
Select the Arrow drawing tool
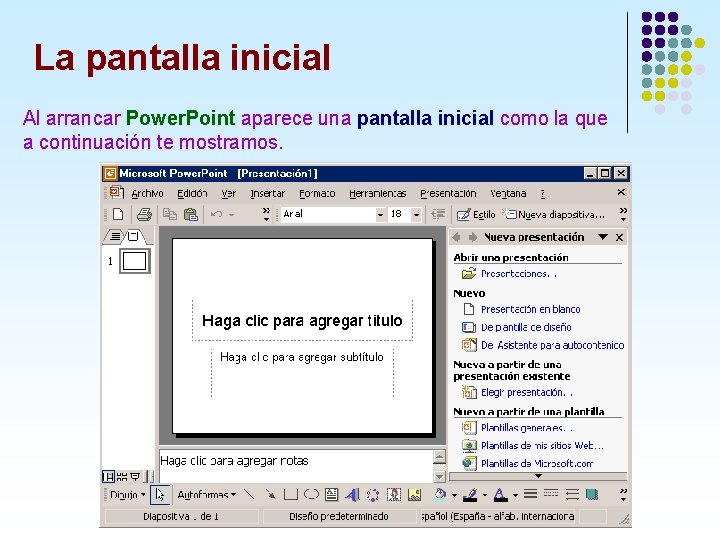pos(270,495)
